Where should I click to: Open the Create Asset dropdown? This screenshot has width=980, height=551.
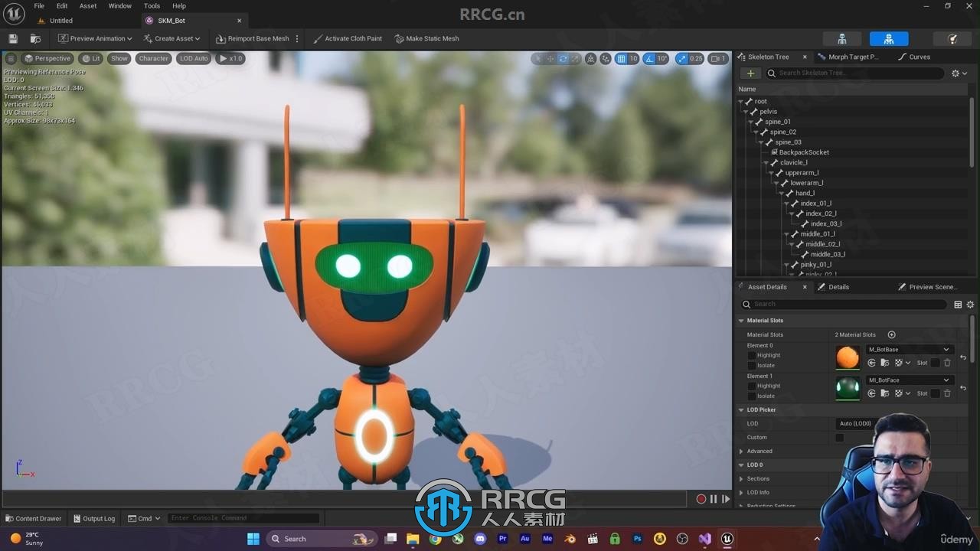click(172, 38)
